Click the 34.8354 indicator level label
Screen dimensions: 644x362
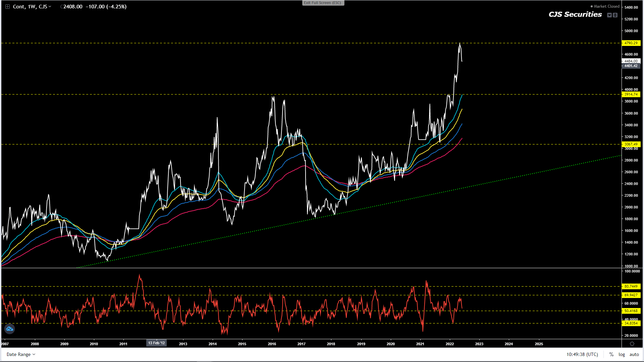coord(631,323)
